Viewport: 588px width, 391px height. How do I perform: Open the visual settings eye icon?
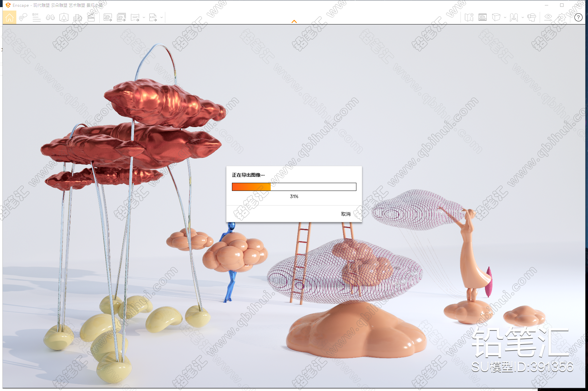coord(548,17)
